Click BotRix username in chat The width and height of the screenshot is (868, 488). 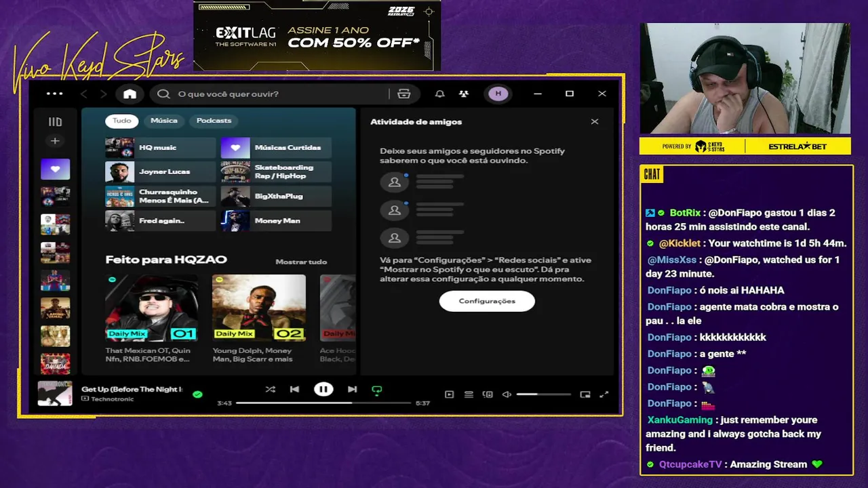[685, 213]
